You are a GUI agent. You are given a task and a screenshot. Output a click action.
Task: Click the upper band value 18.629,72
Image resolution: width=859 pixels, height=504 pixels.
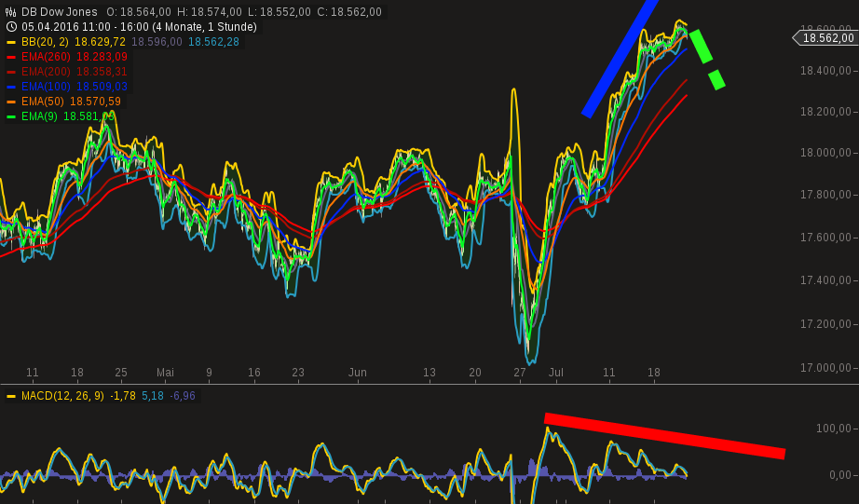pos(101,42)
